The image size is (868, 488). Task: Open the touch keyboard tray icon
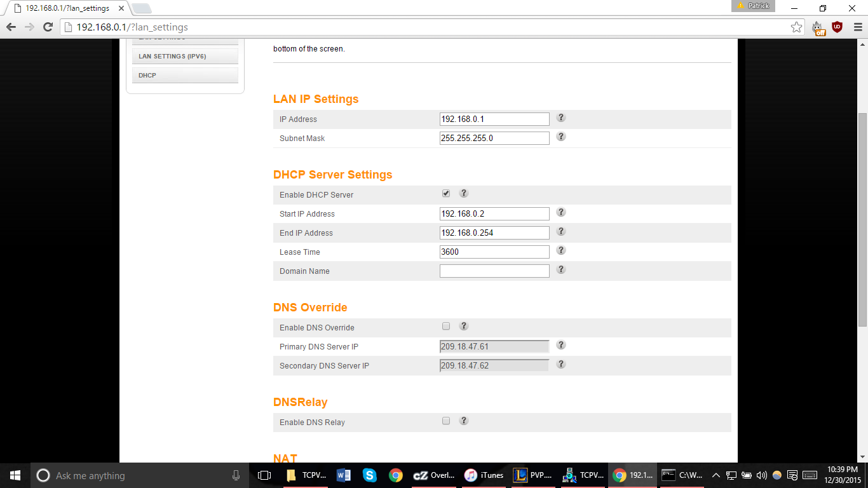(810, 475)
